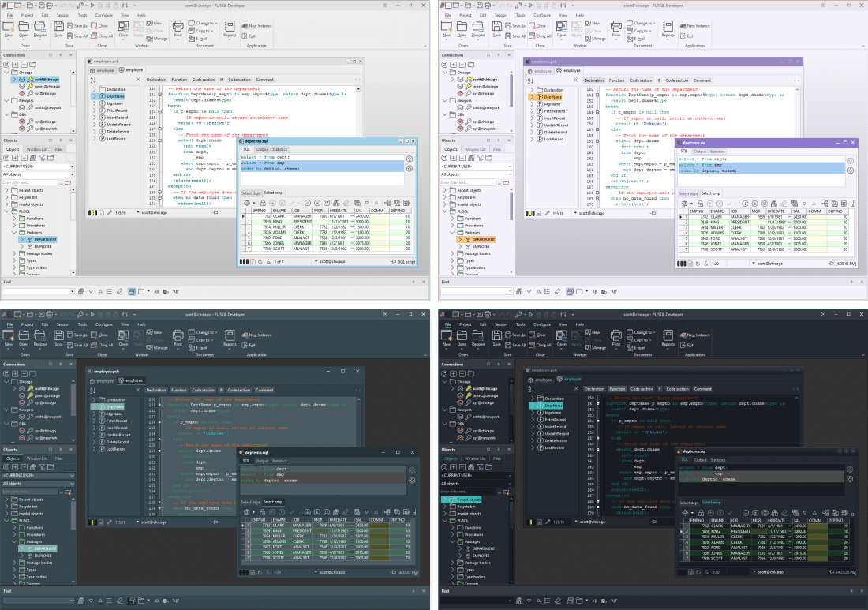This screenshot has height=610, width=868.
Task: Click the Declaration breadcrumb button in light-blue window
Action: coord(156,80)
